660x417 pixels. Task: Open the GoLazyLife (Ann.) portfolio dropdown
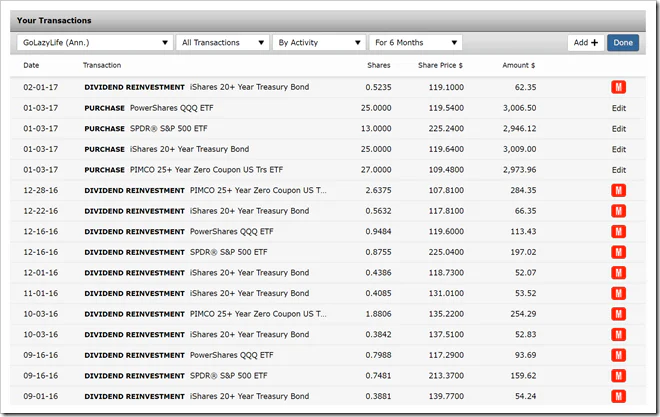tap(95, 42)
